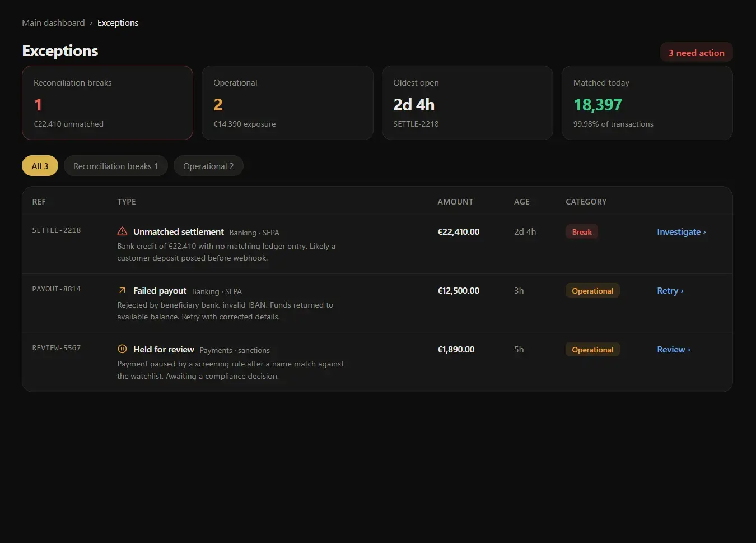Click the SETTLE-2218 reference in the table
This screenshot has height=543, width=756.
pyautogui.click(x=57, y=230)
